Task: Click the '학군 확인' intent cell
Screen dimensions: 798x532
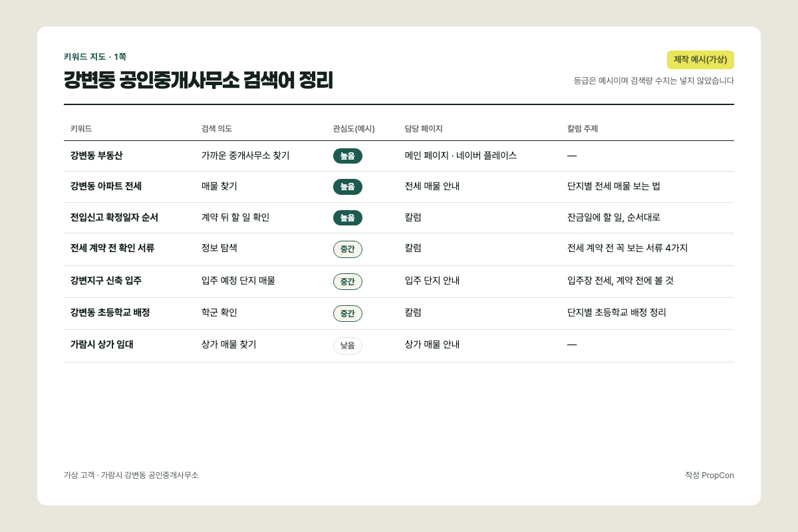Action: pyautogui.click(x=219, y=313)
